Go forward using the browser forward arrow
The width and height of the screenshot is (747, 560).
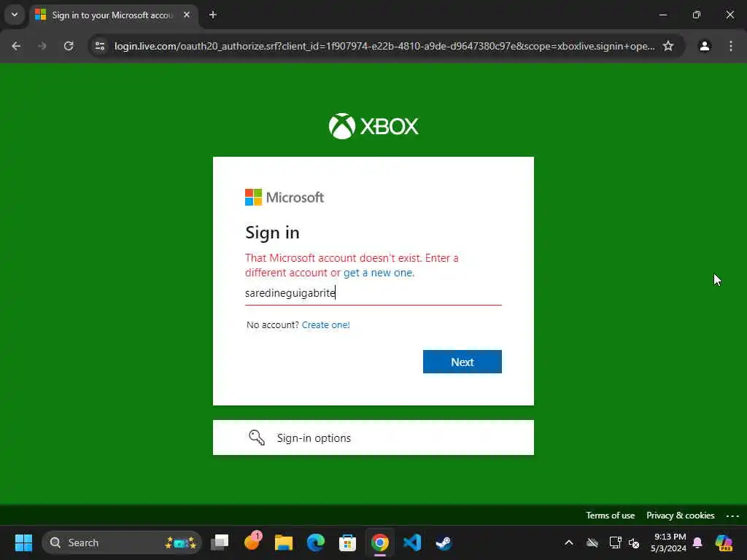click(42, 46)
